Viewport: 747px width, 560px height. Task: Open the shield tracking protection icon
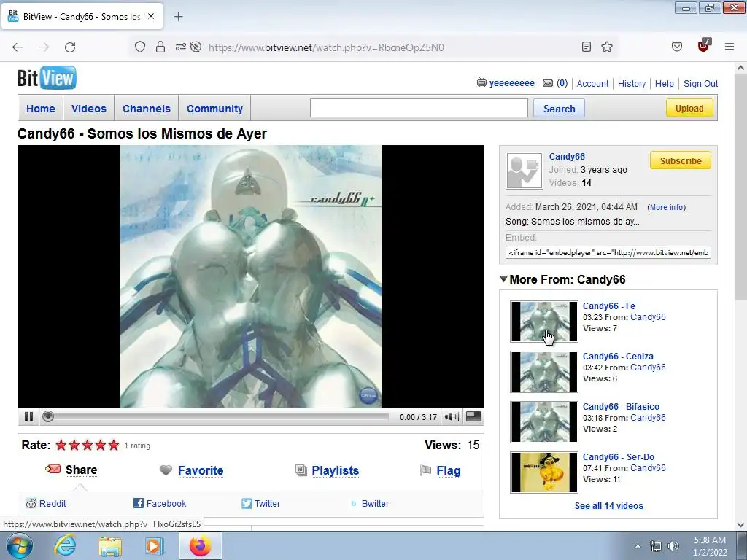(x=139, y=47)
